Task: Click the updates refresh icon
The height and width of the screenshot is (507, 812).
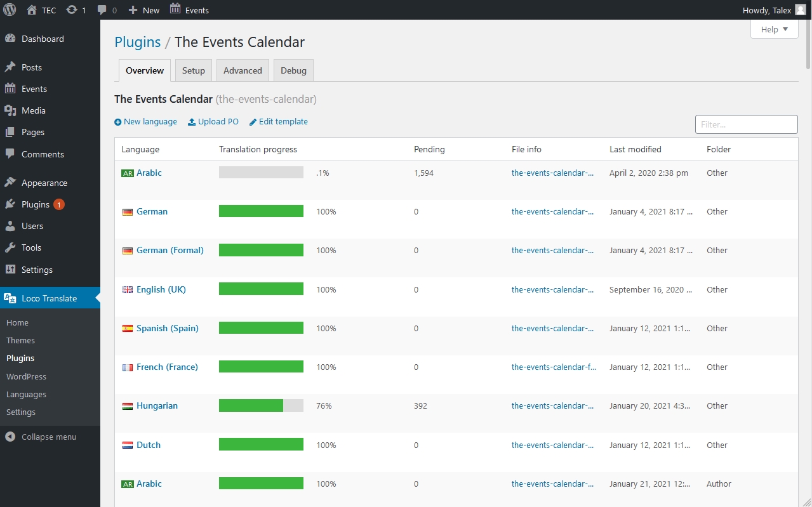Action: tap(72, 10)
